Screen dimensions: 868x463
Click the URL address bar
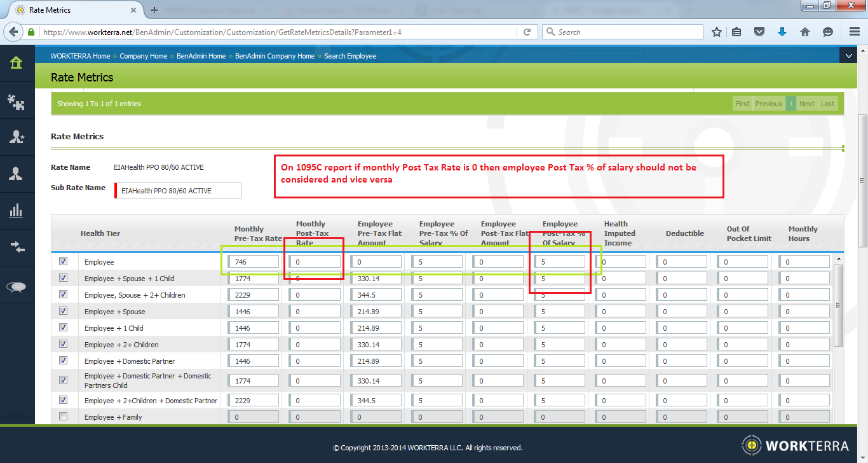[280, 32]
